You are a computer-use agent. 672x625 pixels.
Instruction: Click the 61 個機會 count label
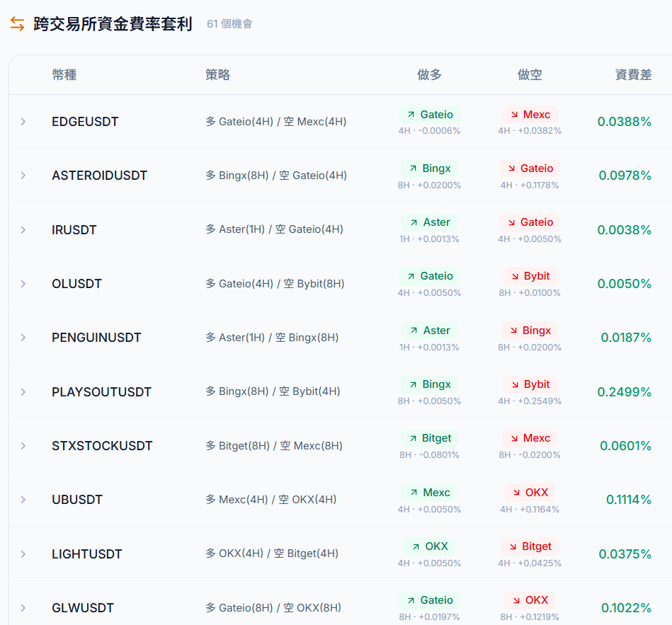(x=229, y=24)
